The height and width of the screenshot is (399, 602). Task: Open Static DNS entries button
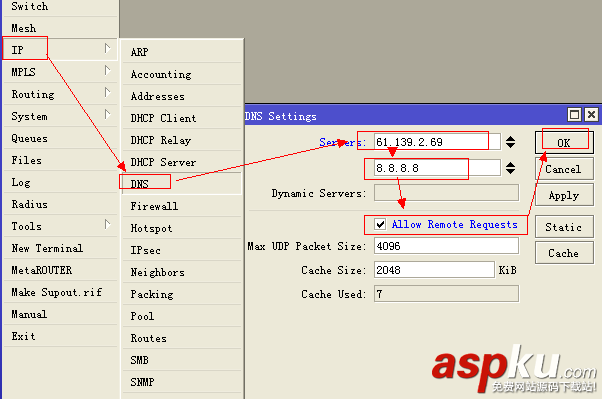pos(564,227)
